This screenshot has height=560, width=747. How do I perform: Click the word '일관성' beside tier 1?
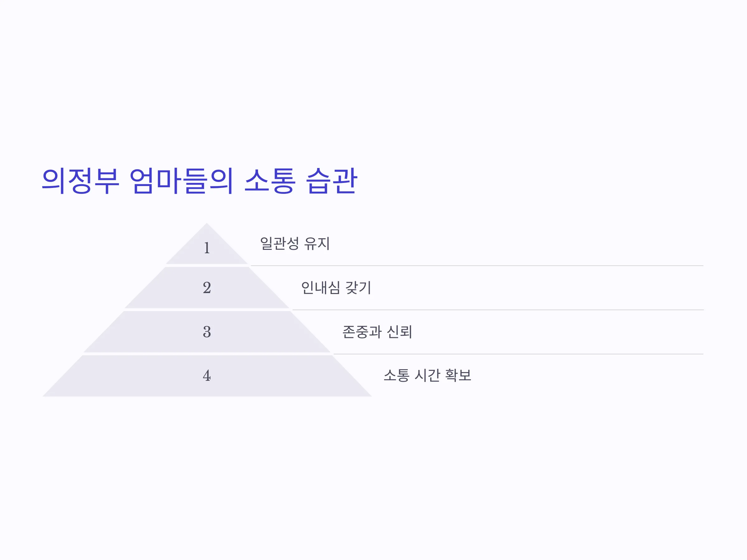click(280, 243)
